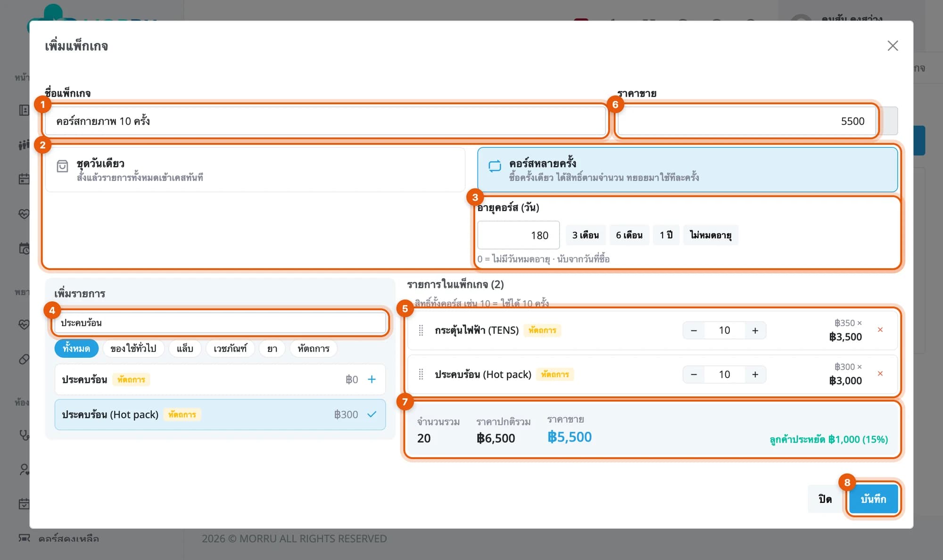Screen dimensions: 943x560
Task: Remove ประคบร้อน (Hot pack) from package list
Action: coord(880,374)
